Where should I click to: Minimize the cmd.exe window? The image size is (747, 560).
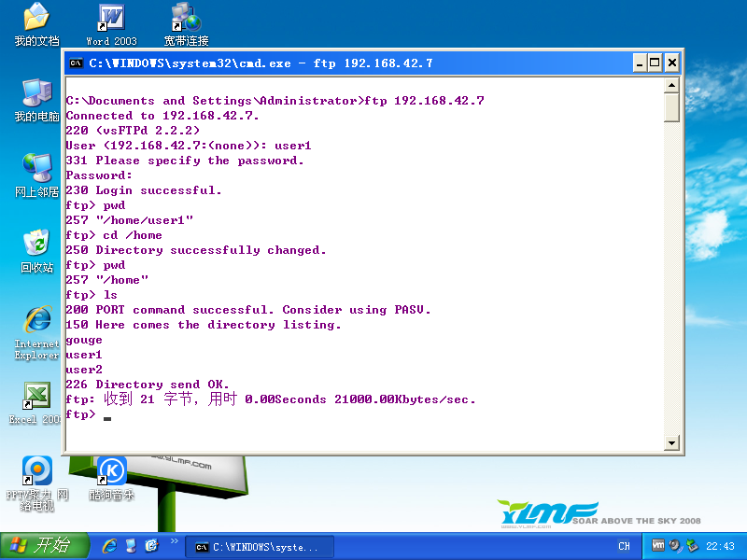[x=640, y=63]
